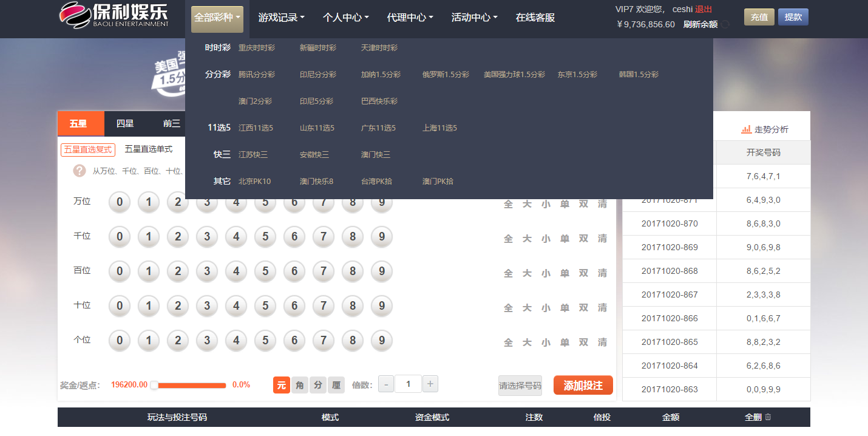Select number ball 0 in 千位 row
The height and width of the screenshot is (436, 868).
tap(120, 237)
